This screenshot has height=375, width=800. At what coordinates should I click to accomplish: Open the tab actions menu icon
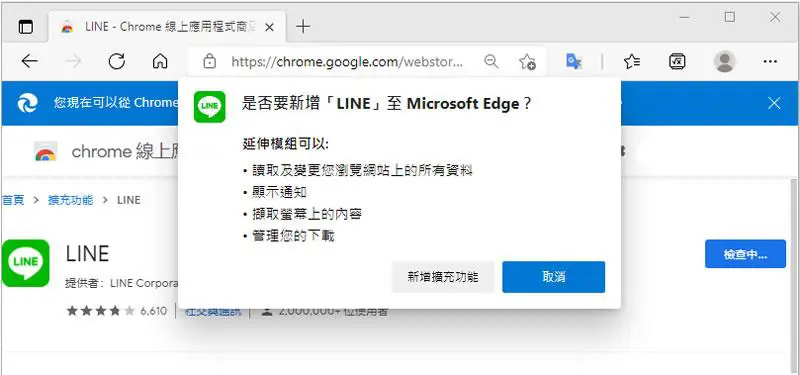pos(25,27)
